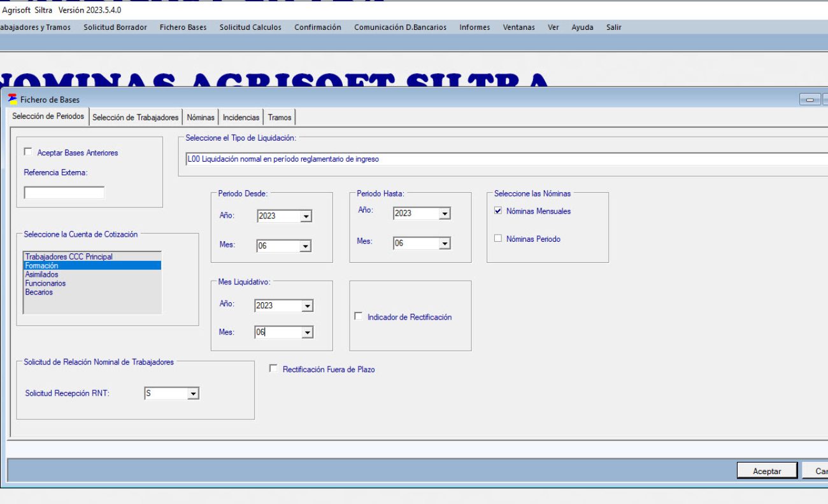828x504 pixels.
Task: Enable Aceptar Bases Anteriores checkbox
Action: point(27,152)
